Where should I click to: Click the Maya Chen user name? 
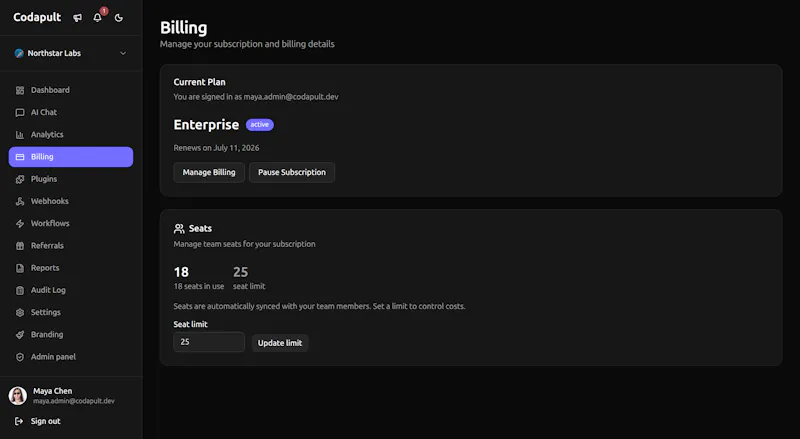pos(53,391)
